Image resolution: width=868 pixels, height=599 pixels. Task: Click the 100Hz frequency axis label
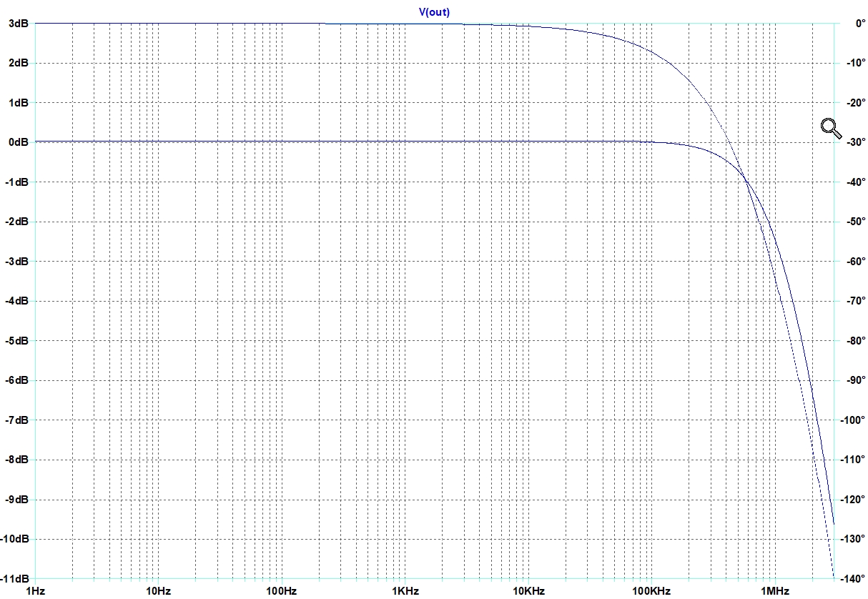(281, 591)
